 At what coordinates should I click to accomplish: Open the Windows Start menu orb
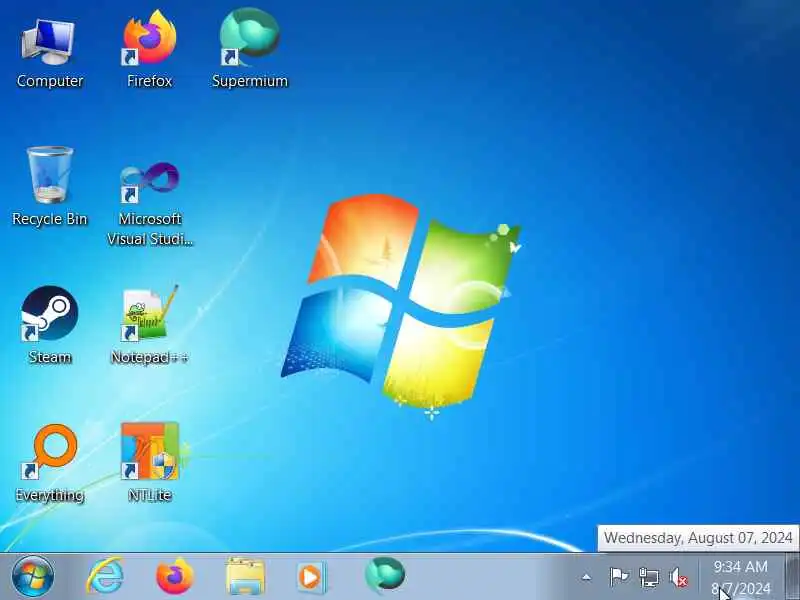(x=33, y=577)
